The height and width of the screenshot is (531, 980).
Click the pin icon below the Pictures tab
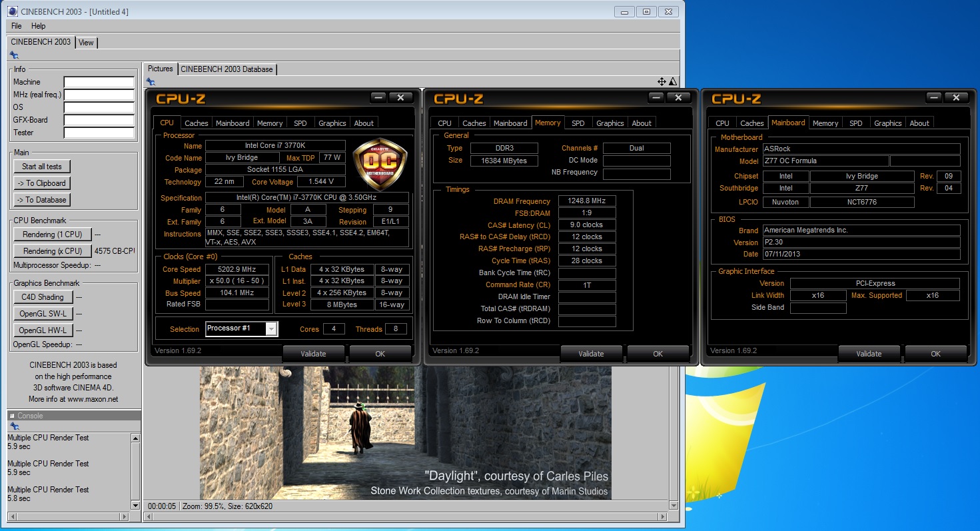click(151, 82)
